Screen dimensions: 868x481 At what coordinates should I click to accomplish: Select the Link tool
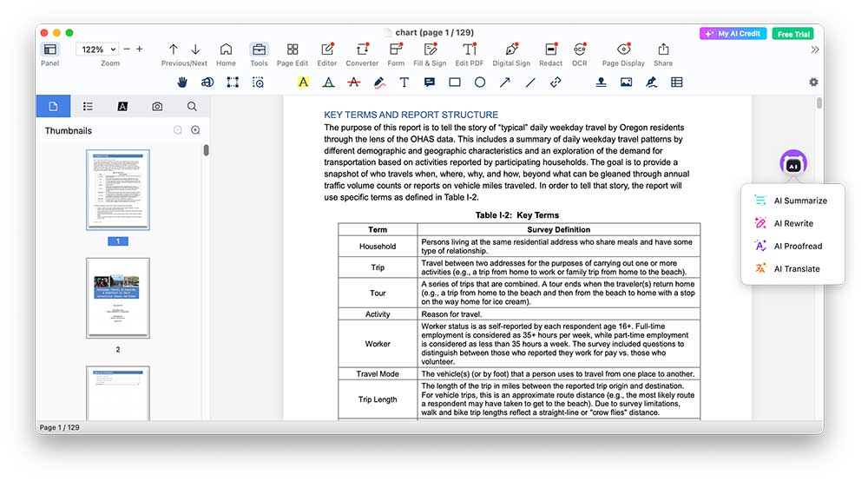point(556,82)
